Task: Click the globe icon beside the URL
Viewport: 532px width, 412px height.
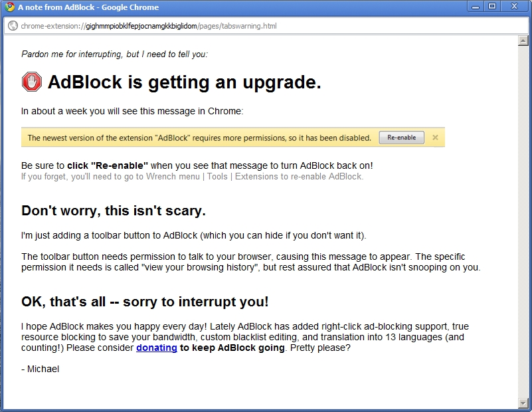Action: tap(13, 26)
